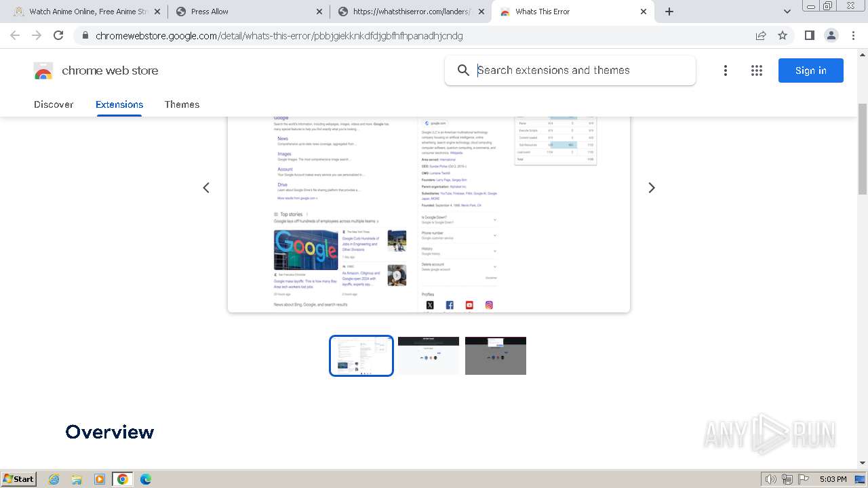Click the volume speaker tray icon

point(771,479)
